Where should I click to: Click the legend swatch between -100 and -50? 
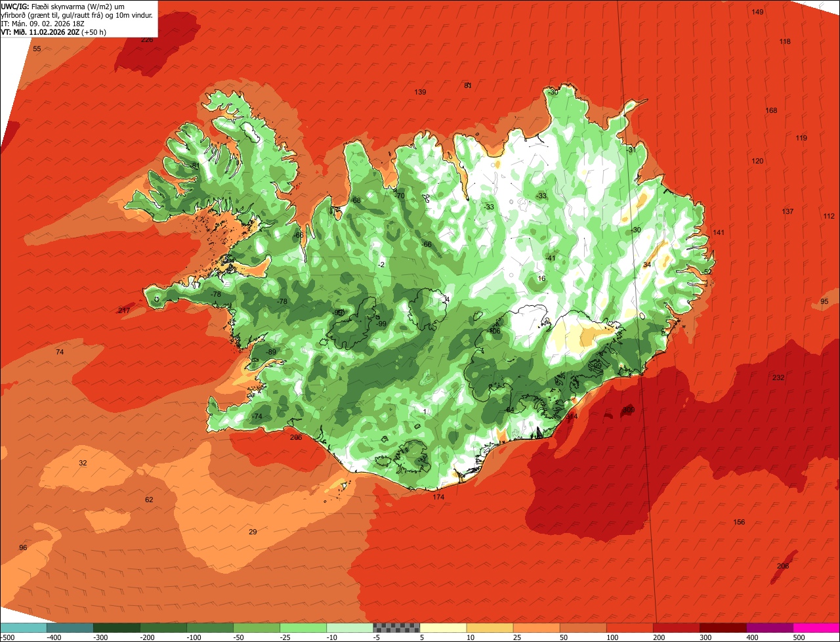tap(210, 628)
